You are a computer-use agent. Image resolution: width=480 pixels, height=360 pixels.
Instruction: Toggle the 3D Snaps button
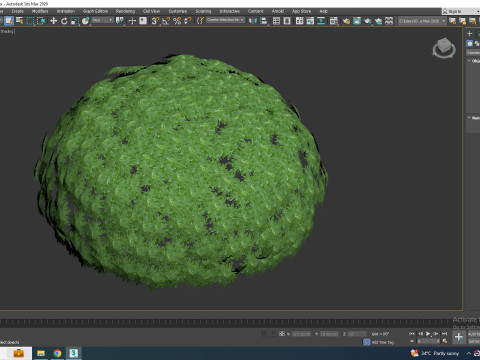155,21
